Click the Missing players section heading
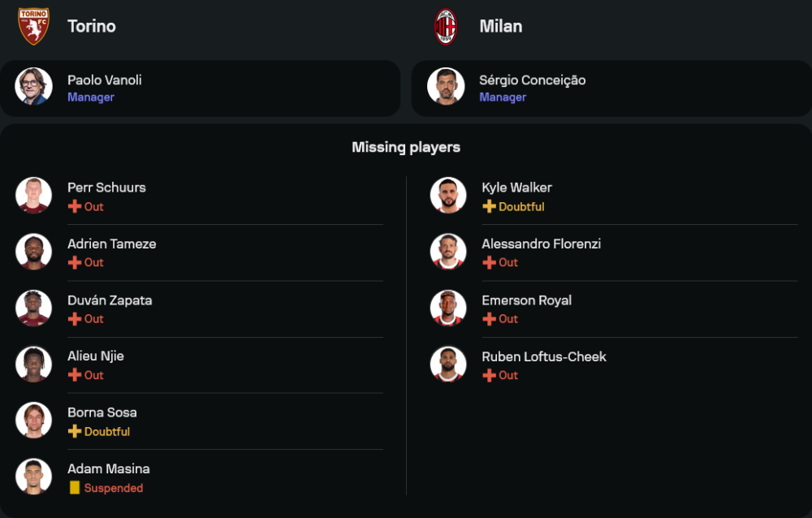Screen dimensions: 812x518 pyautogui.click(x=406, y=147)
